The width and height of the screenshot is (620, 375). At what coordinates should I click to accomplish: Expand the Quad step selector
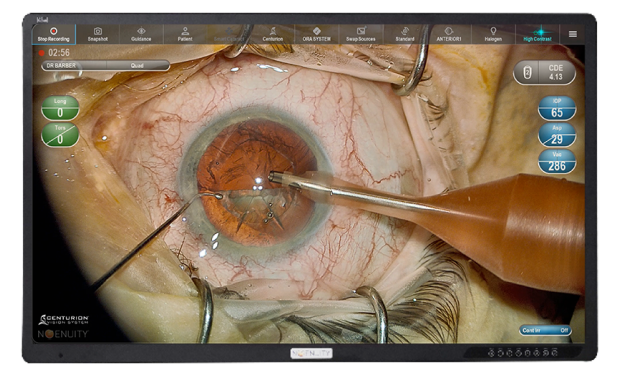tap(138, 66)
